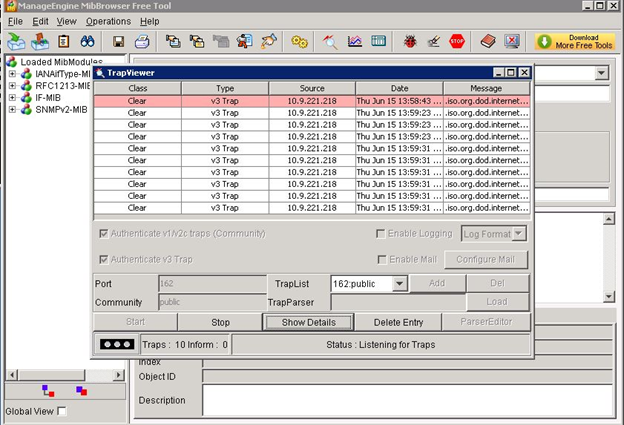Click the scroll-up arrow in main window result pane
The height and width of the screenshot is (425, 624).
[608, 219]
